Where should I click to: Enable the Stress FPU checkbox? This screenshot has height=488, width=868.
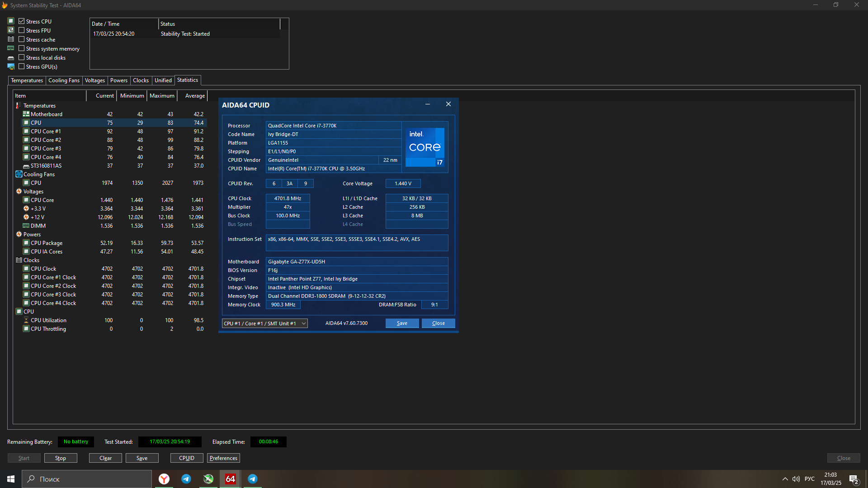tap(21, 30)
